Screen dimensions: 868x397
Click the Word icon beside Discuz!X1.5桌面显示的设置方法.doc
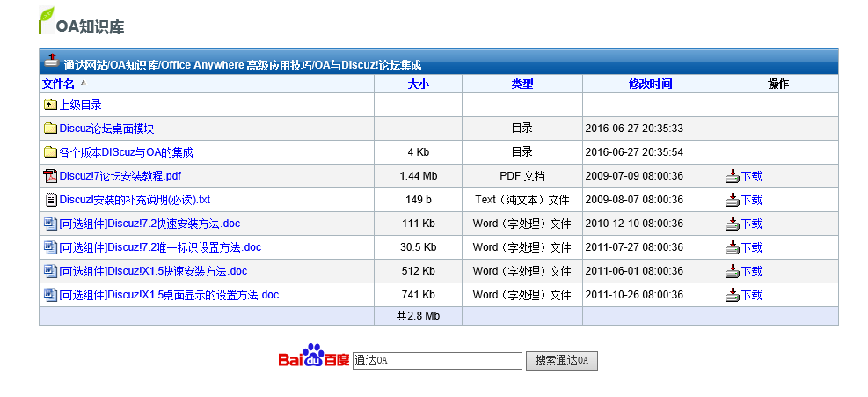tap(50, 295)
